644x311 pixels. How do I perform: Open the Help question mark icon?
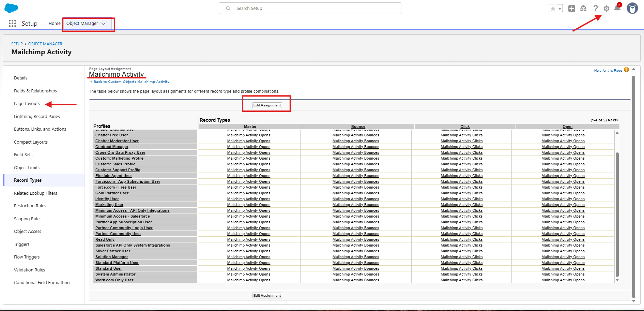[x=595, y=9]
